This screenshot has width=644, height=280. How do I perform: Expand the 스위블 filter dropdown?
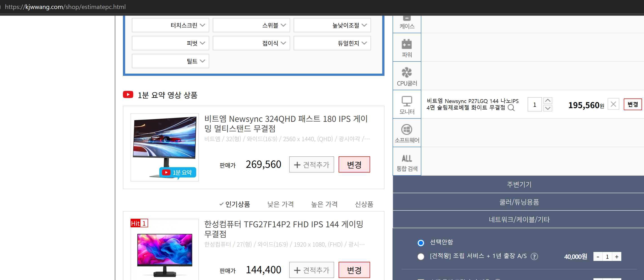click(251, 25)
